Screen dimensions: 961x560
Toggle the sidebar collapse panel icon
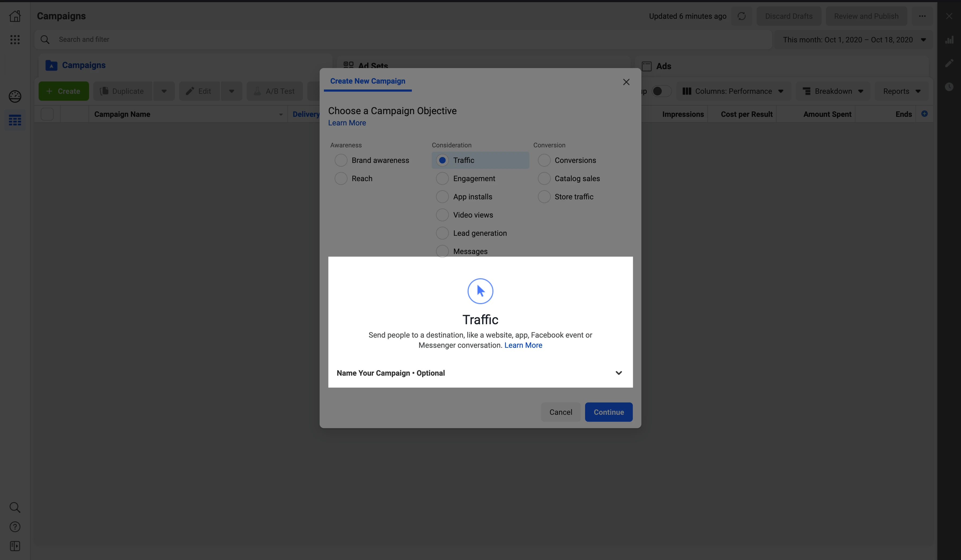15,546
